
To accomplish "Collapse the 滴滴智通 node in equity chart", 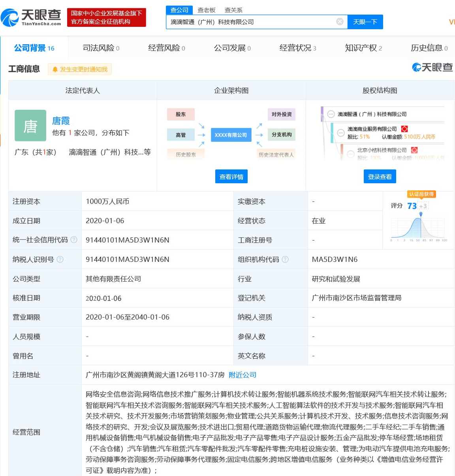I will [331, 114].
